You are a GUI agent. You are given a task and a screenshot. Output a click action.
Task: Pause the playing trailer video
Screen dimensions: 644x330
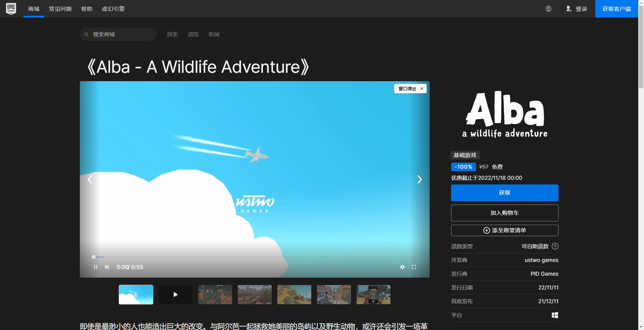[x=96, y=267]
